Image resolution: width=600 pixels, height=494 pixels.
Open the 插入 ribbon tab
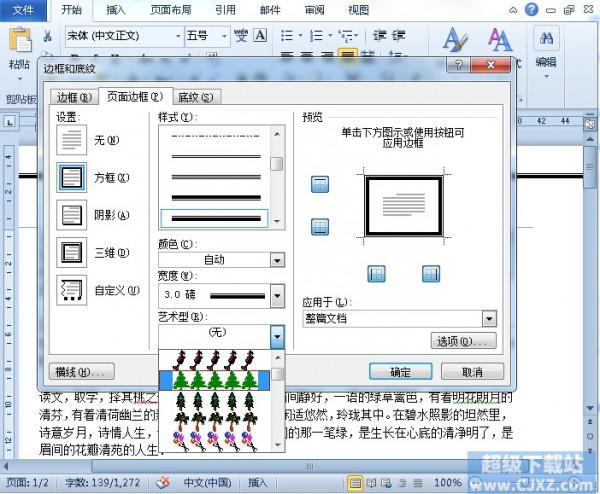point(116,10)
